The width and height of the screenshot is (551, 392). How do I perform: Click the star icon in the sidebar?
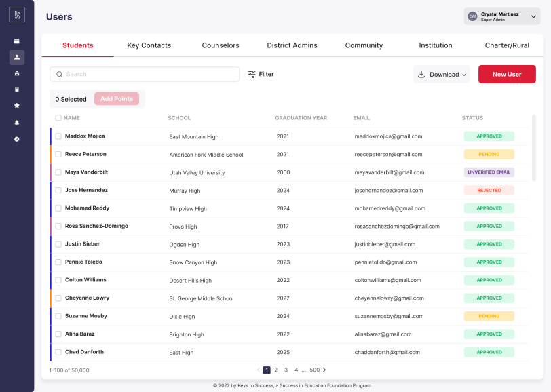point(16,105)
